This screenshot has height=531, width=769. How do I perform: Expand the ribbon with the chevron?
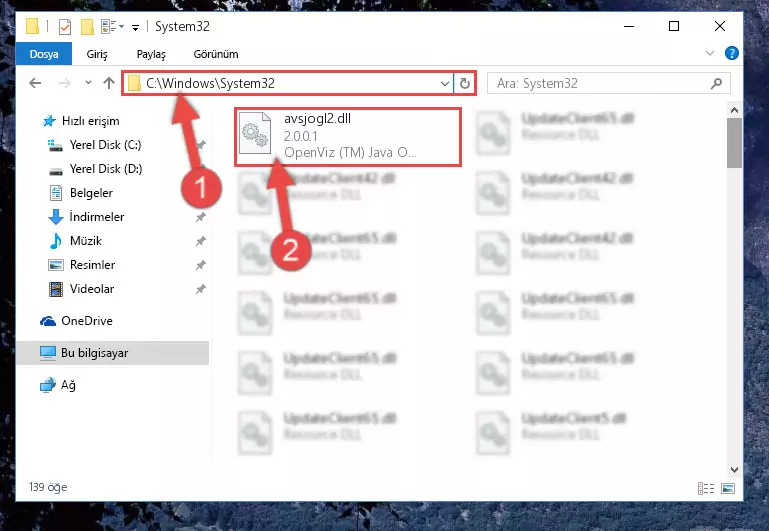tap(709, 53)
